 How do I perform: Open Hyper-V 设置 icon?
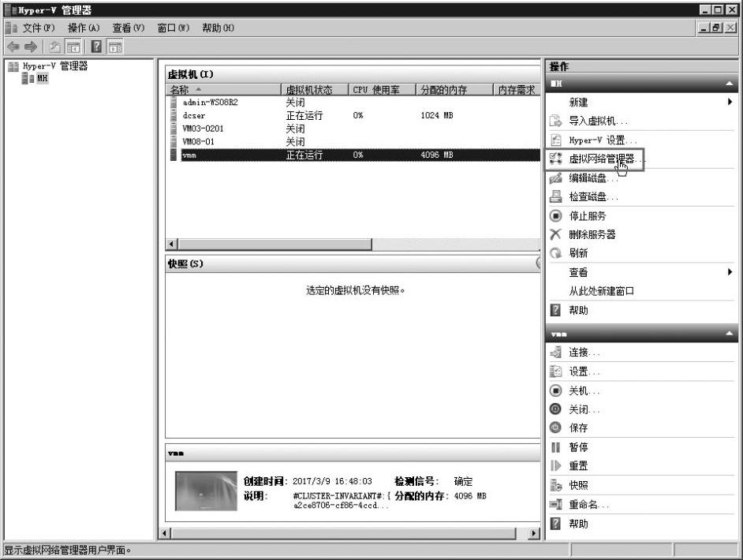555,140
